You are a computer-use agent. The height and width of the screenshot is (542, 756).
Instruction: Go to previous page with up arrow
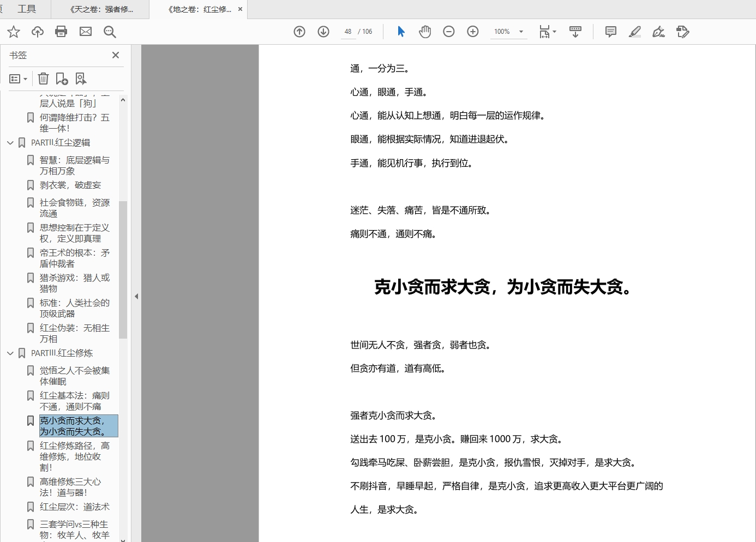[299, 32]
